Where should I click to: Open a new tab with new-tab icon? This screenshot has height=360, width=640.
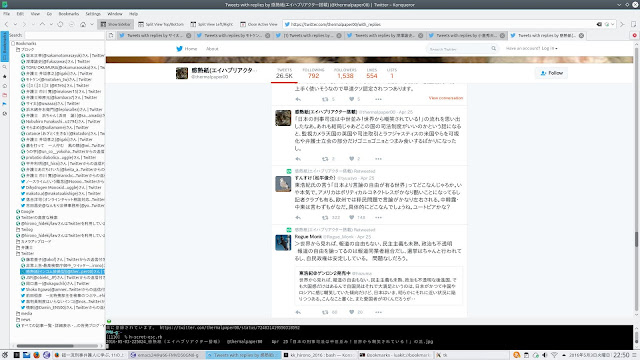111,36
